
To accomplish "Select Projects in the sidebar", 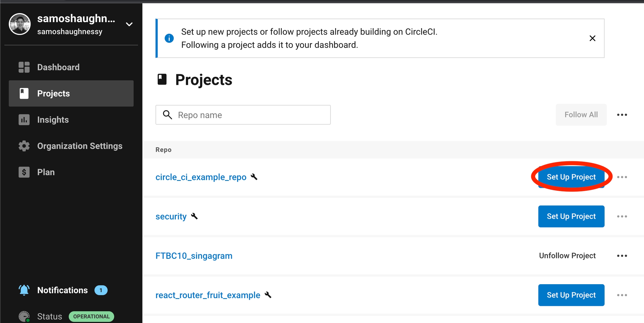I will (53, 94).
